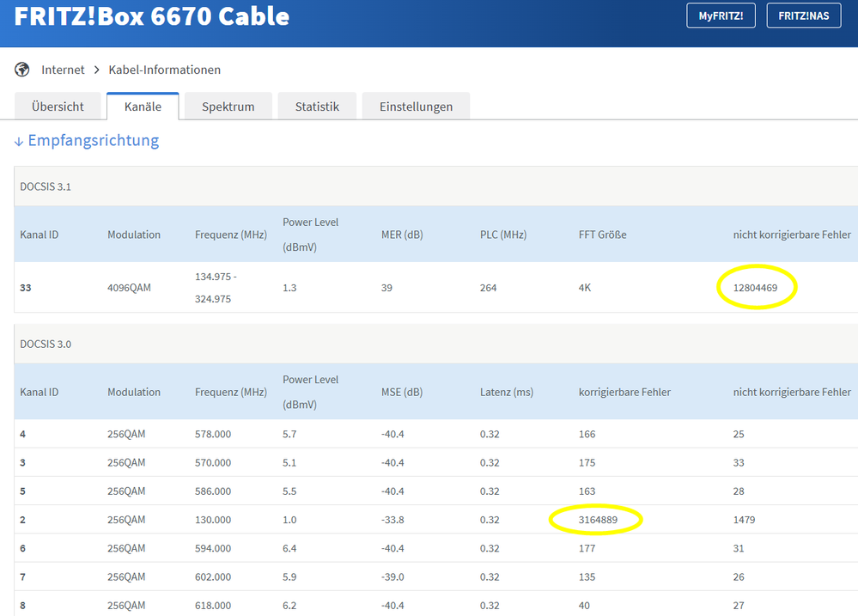Click the Power Level value 5.7
The width and height of the screenshot is (858, 616).
point(289,434)
